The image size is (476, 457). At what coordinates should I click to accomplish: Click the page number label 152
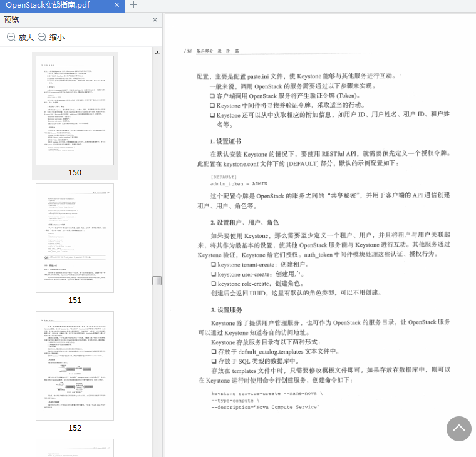pos(75,428)
